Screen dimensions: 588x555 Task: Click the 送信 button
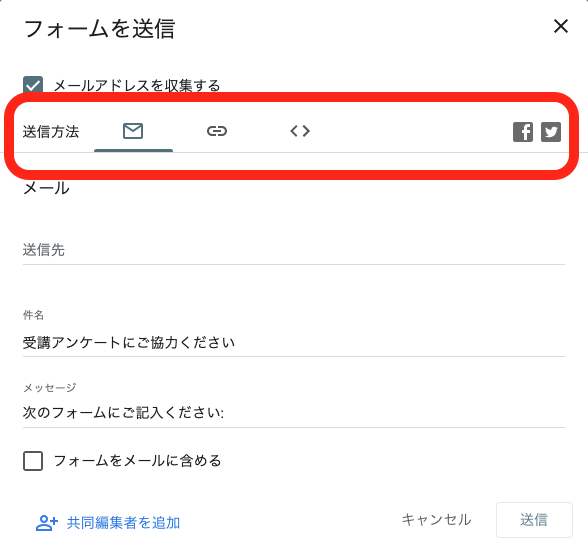[534, 520]
